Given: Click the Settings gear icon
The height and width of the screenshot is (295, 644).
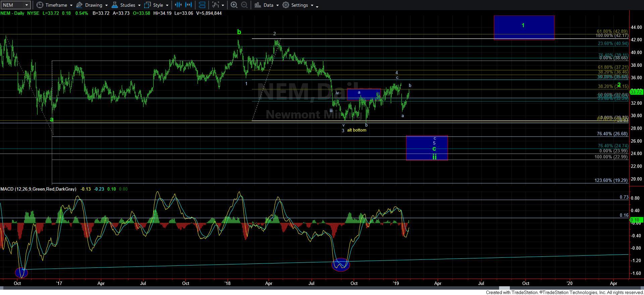Looking at the screenshot, I should click(286, 5).
